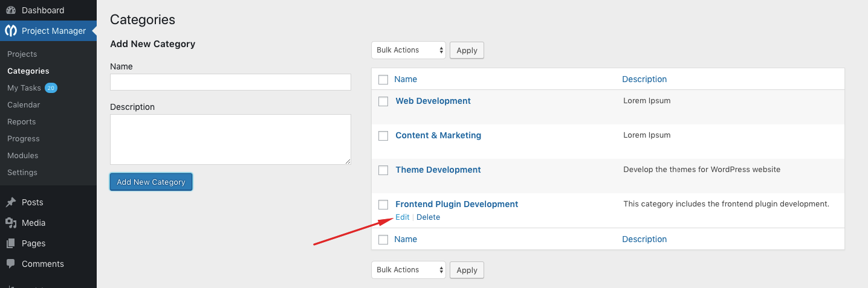Check the Frontend Plugin Development row checkbox

coord(383,205)
